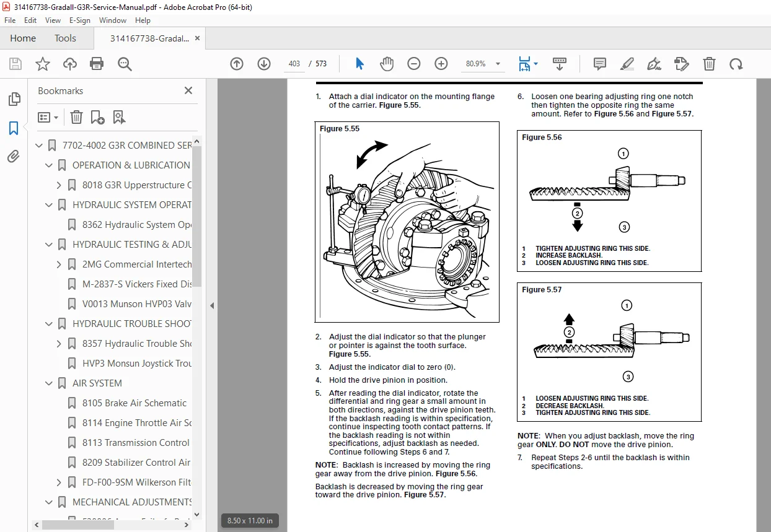Open V0013 Munson HVP03 Valve bookmark
Image resolution: width=771 pixels, height=532 pixels.
[137, 304]
